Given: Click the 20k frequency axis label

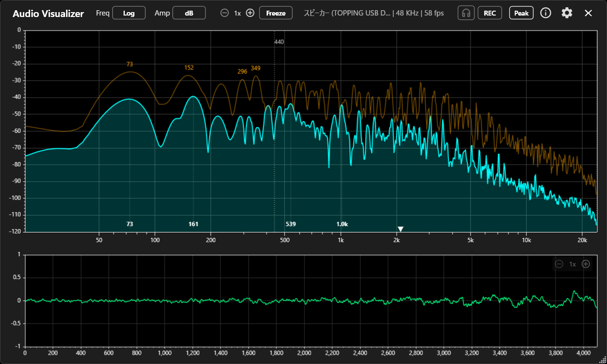Looking at the screenshot, I should click(x=582, y=240).
